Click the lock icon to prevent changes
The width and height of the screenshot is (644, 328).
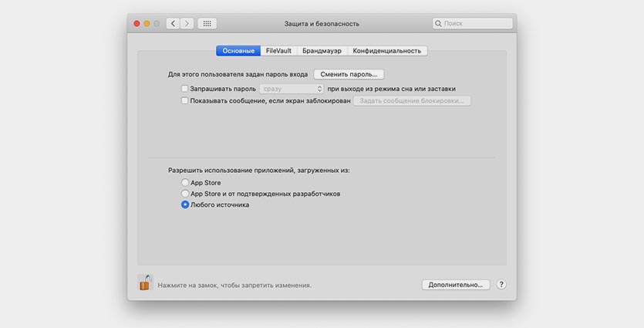144,283
